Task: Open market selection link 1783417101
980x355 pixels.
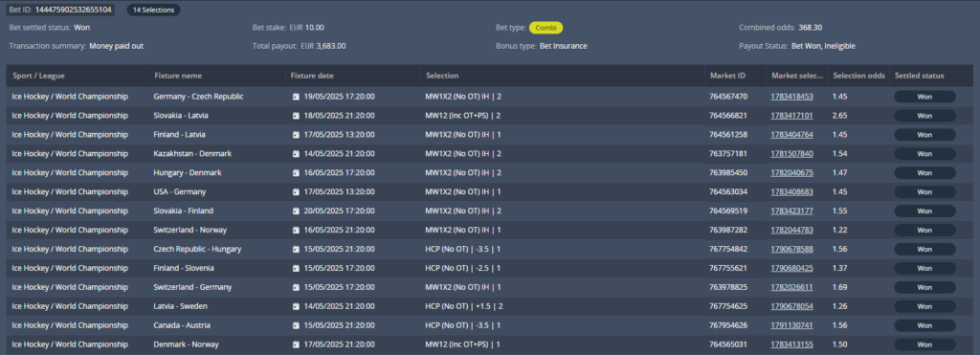Action: pyautogui.click(x=791, y=116)
